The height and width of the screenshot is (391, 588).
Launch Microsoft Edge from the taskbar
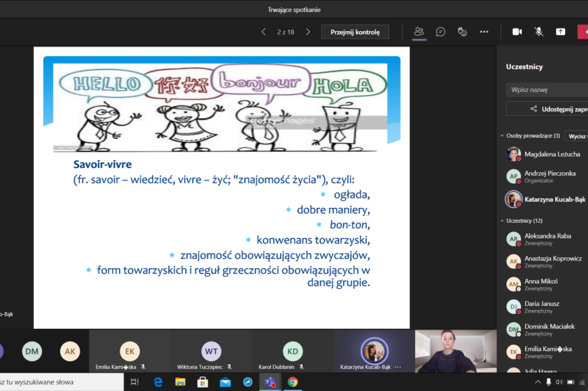[158, 382]
